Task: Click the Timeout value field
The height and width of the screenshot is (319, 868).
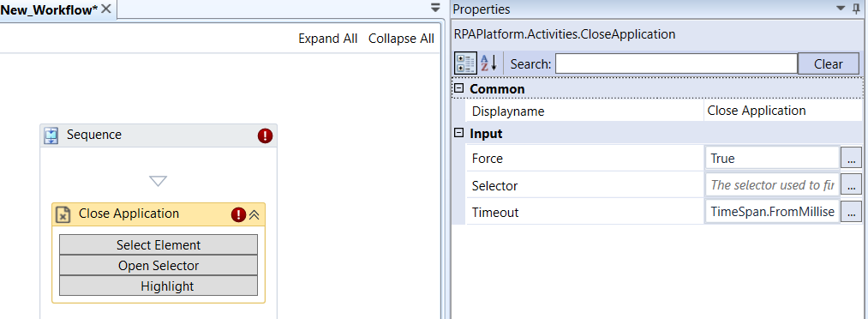Action: click(772, 212)
